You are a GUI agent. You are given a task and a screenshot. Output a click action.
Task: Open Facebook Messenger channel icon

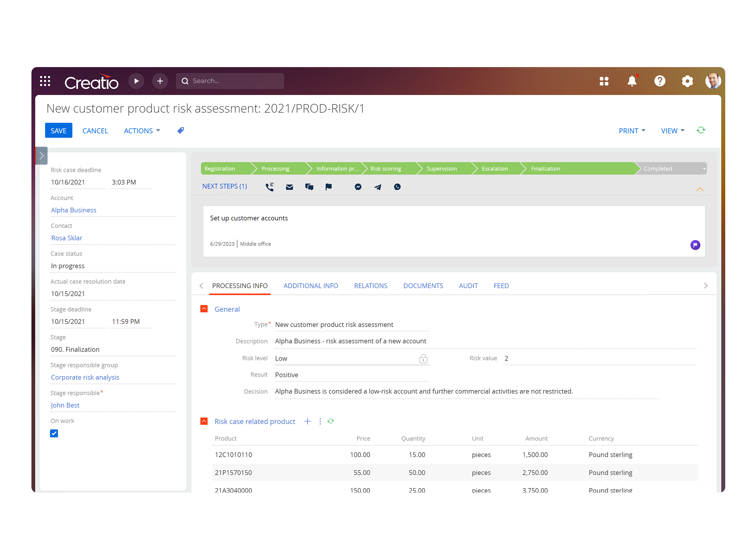(358, 187)
